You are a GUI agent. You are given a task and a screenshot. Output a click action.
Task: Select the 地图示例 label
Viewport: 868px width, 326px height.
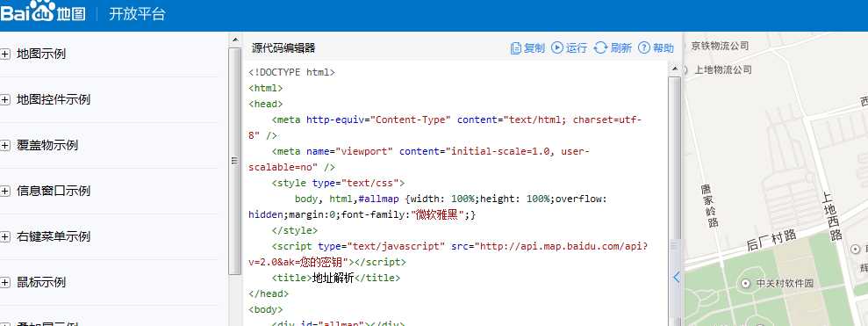[x=41, y=54]
